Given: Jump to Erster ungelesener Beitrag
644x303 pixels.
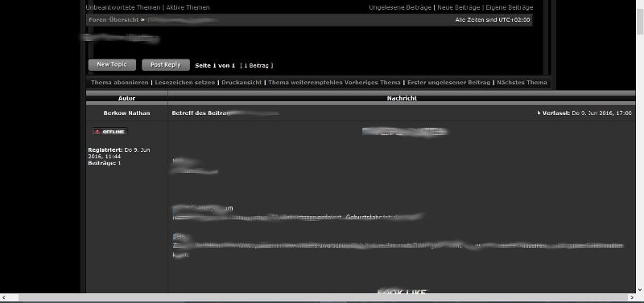Looking at the screenshot, I should (x=448, y=83).
